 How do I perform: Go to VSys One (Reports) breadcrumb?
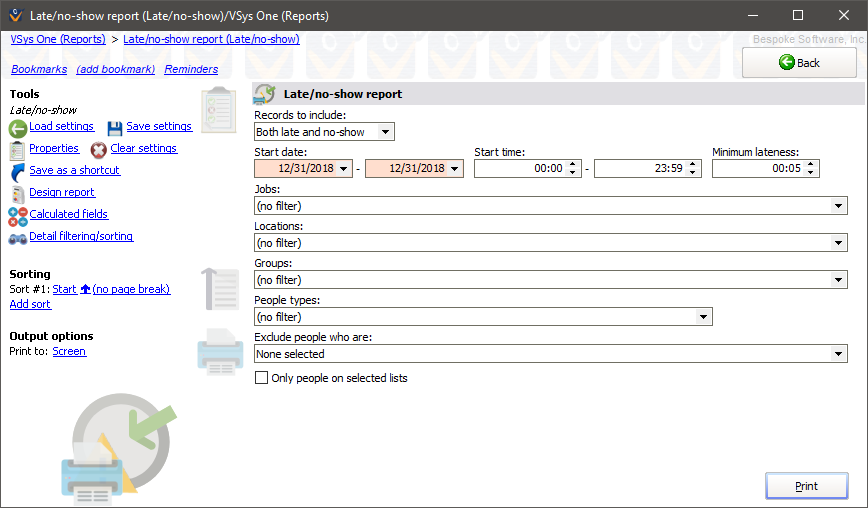[58, 39]
